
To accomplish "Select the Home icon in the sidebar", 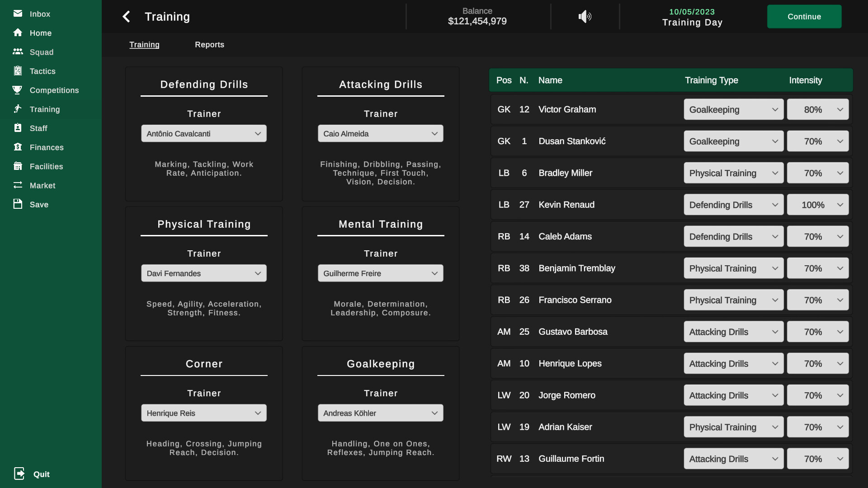I will click(x=40, y=33).
